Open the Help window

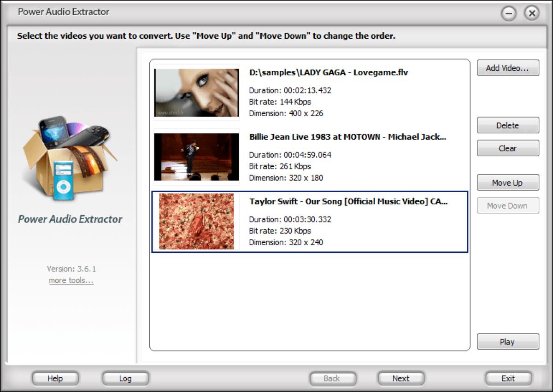coord(55,378)
